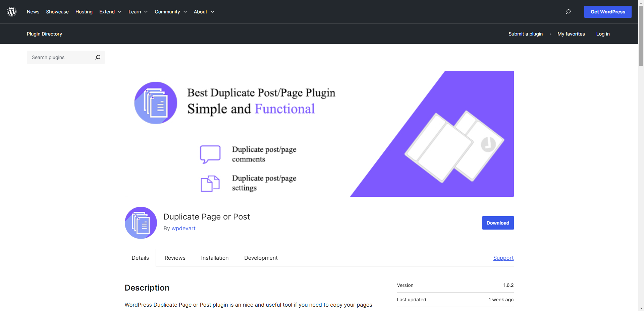Click the Duplicate Page or Post plugin icon
The height and width of the screenshot is (311, 644).
coord(141,223)
